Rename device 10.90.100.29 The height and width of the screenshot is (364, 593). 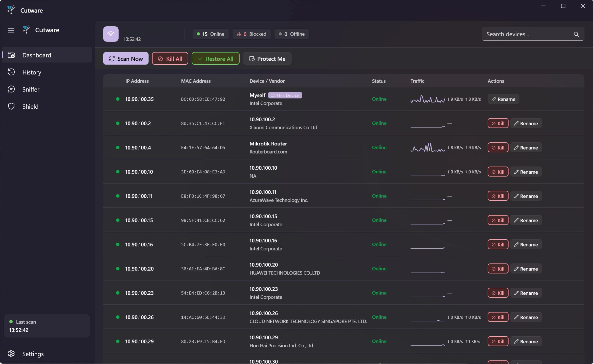click(x=526, y=341)
